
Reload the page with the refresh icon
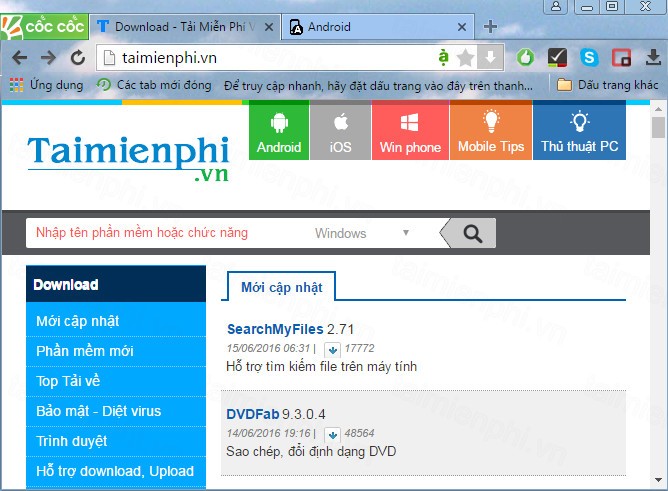[x=78, y=57]
